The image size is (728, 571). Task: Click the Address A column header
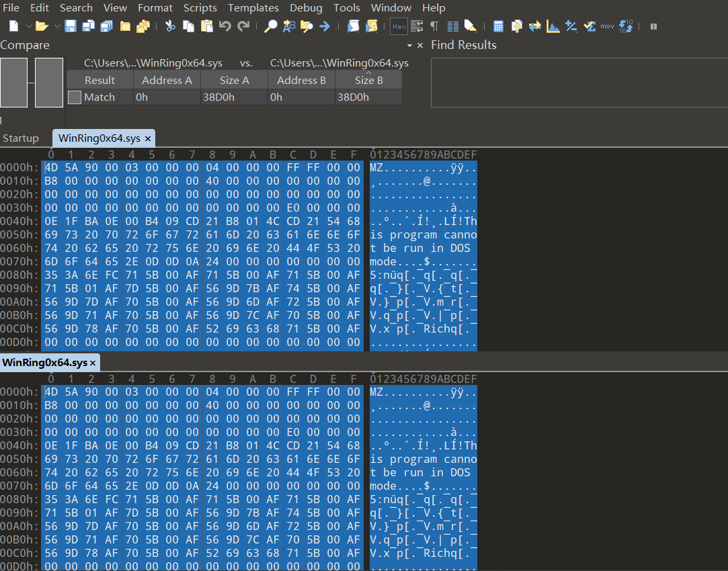(167, 80)
